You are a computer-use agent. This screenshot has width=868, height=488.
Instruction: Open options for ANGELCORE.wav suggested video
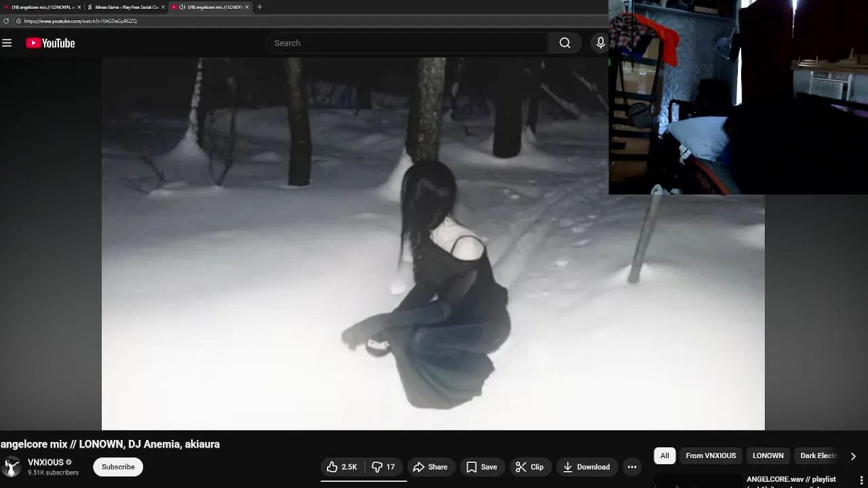tap(861, 480)
